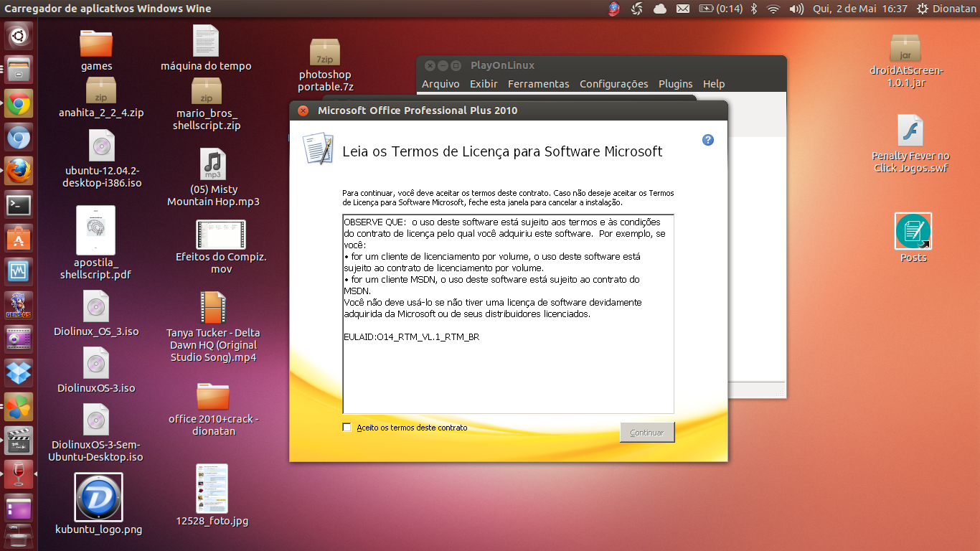The height and width of the screenshot is (551, 980).
Task: Select the Tanya Tucker Delta Dawn mp4 file
Action: [213, 327]
